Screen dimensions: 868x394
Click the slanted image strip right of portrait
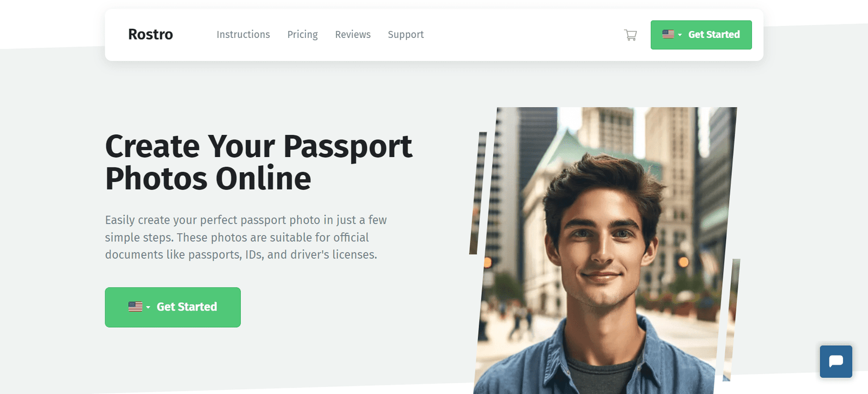(x=731, y=320)
